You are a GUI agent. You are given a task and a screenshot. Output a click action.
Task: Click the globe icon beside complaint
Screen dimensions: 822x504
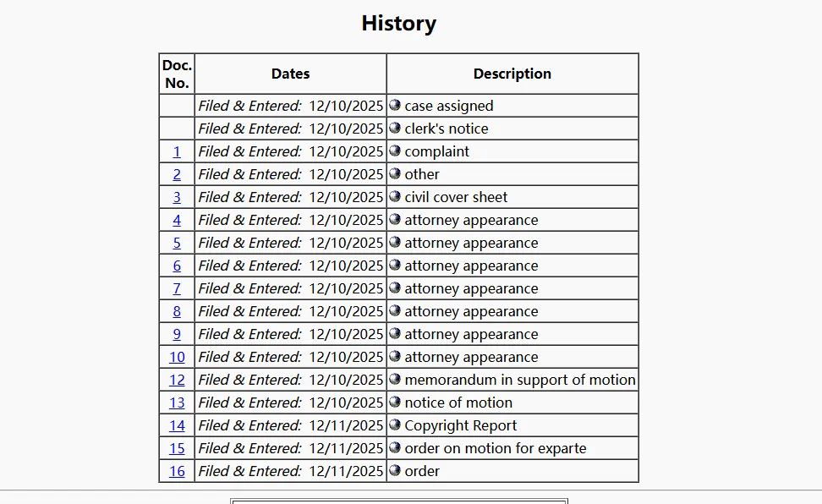pyautogui.click(x=395, y=151)
